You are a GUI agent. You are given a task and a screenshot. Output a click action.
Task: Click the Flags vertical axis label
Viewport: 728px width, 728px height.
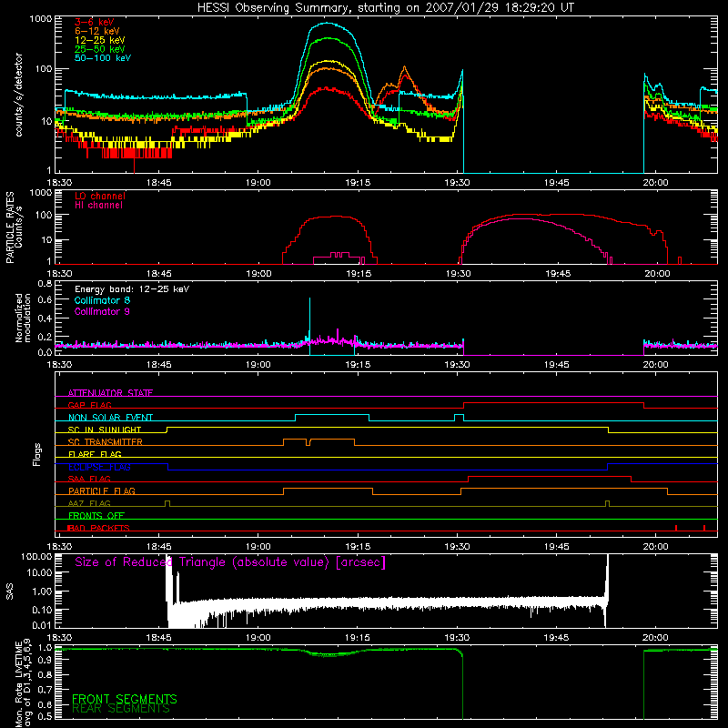(x=37, y=454)
